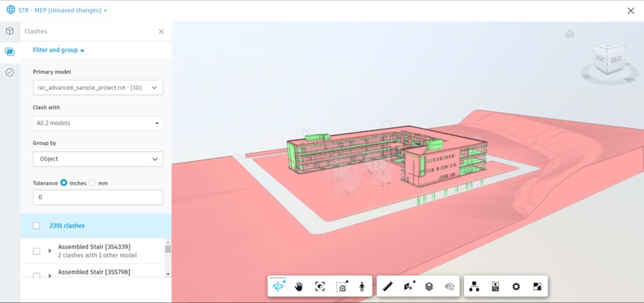Open the Group by Object dropdown
Screen dimensions: 644x303
98,159
